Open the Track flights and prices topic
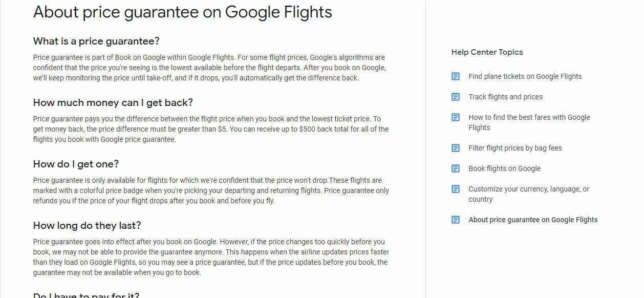The width and height of the screenshot is (644, 298). [x=505, y=97]
